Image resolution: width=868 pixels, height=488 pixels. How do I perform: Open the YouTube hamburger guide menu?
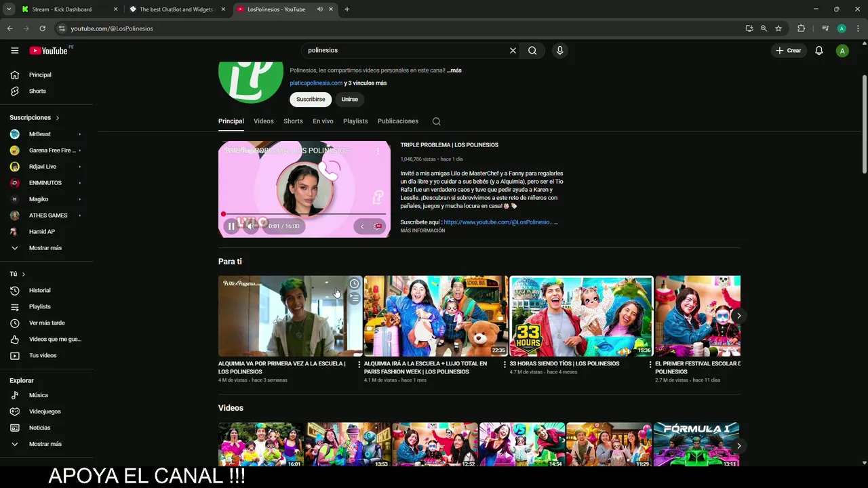click(15, 50)
